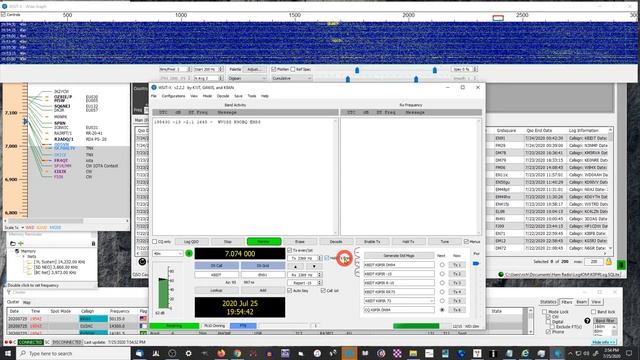Click the DX Call label button

[x=216, y=266]
